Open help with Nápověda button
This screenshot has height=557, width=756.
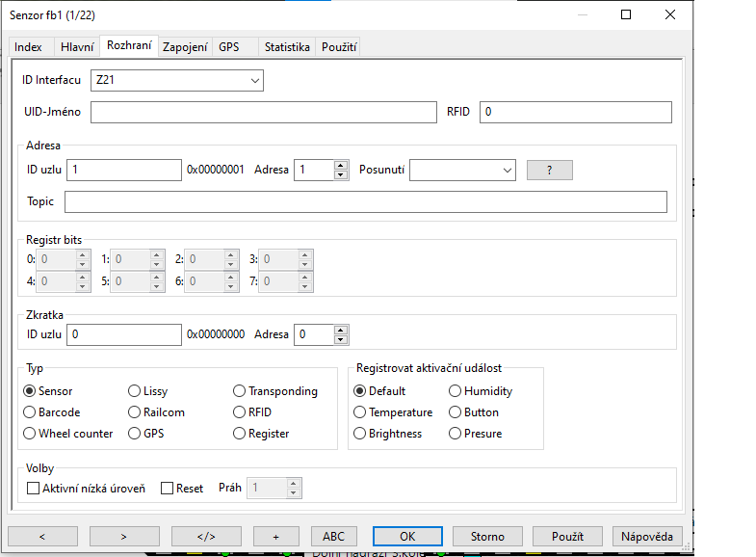647,536
